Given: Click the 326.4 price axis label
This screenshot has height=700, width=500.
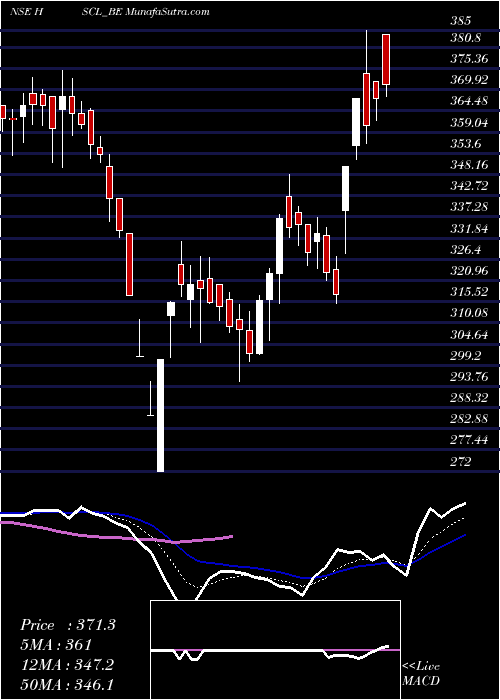Looking at the screenshot, I should 466,250.
